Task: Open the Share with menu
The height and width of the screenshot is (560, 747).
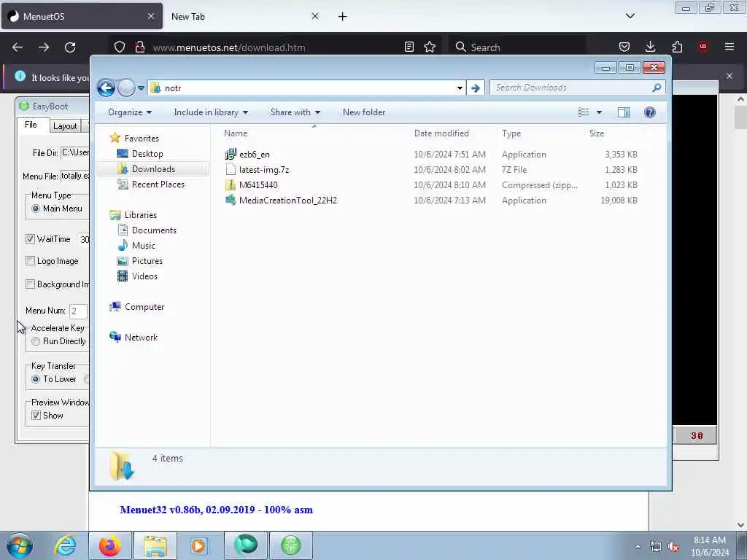Action: 295,112
